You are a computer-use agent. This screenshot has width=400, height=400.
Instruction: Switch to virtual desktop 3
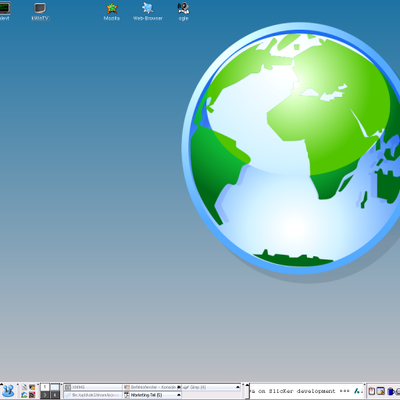click(x=45, y=395)
